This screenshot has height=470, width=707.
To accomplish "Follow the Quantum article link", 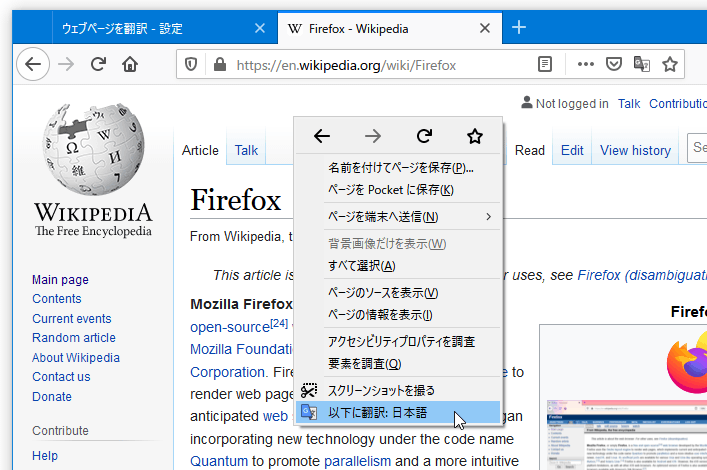I will (219, 461).
